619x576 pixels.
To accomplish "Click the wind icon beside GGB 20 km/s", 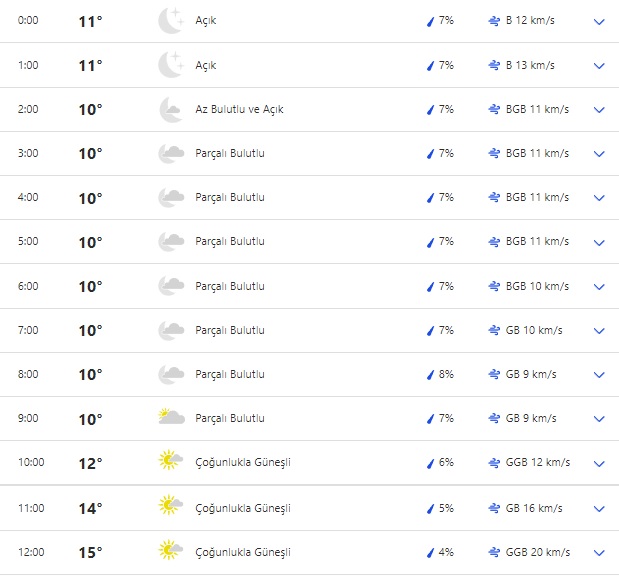I will (x=494, y=552).
